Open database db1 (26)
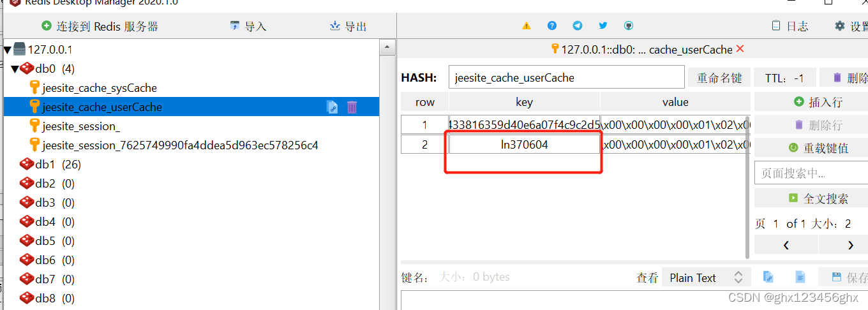 click(57, 165)
